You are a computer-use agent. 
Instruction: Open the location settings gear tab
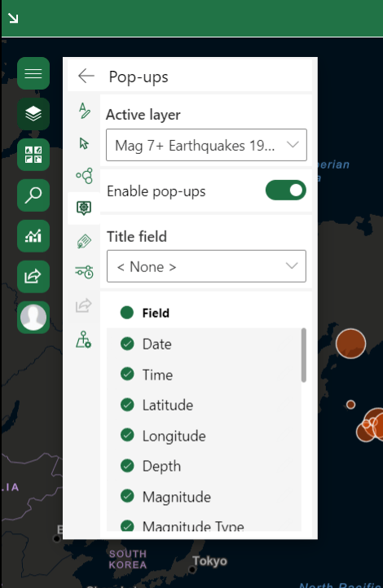click(84, 340)
